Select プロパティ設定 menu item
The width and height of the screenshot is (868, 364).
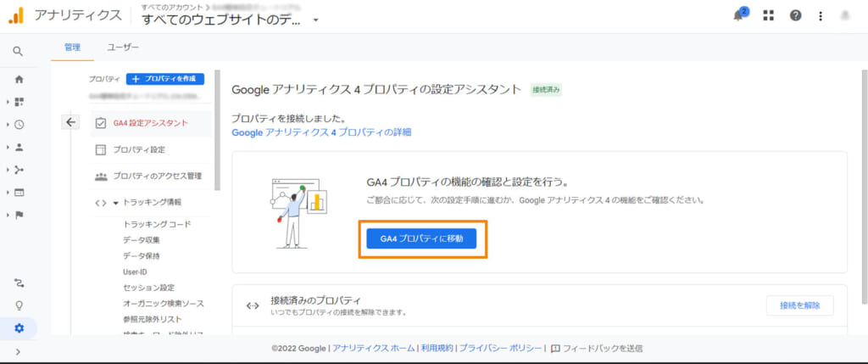(x=150, y=149)
